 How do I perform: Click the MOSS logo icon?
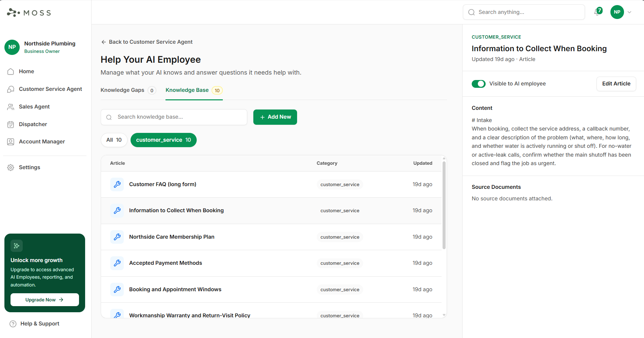pos(13,13)
